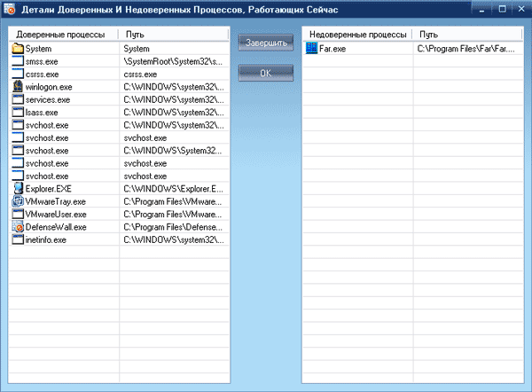This screenshot has height=392, width=532.
Task: Click the VMwareUser.exe icon
Action: 18,214
